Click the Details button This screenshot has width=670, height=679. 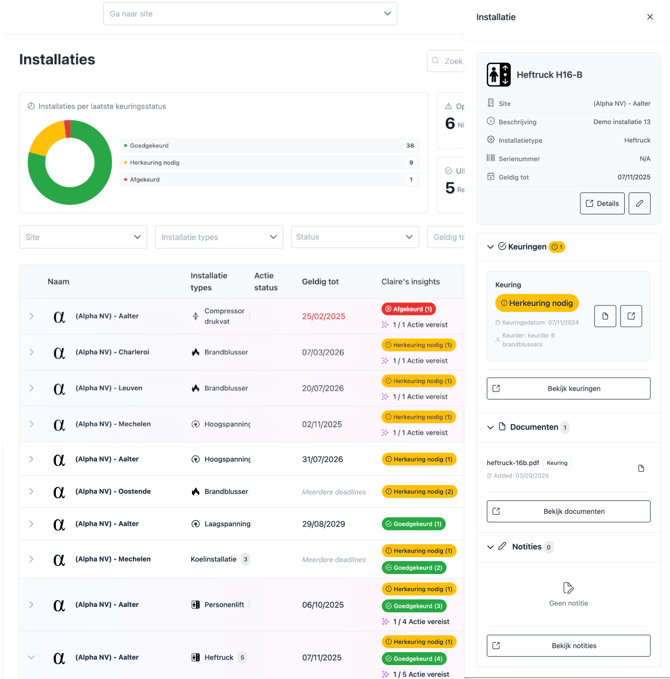pyautogui.click(x=602, y=204)
